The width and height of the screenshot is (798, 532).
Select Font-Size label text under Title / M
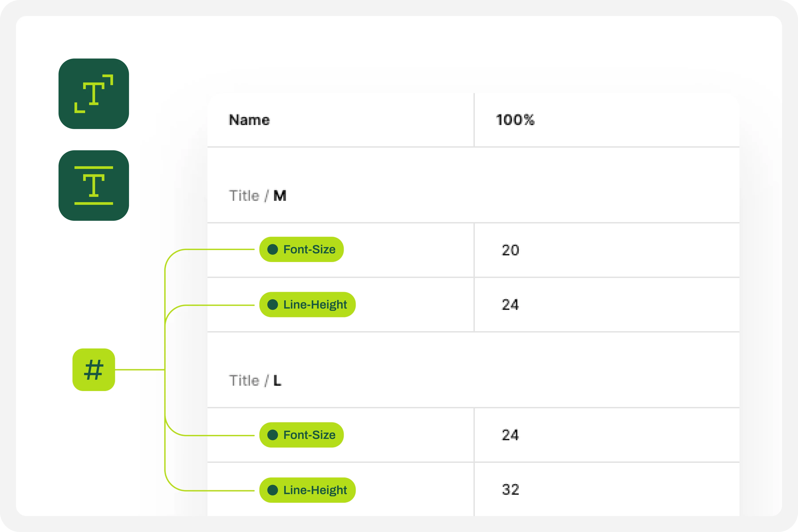click(309, 249)
